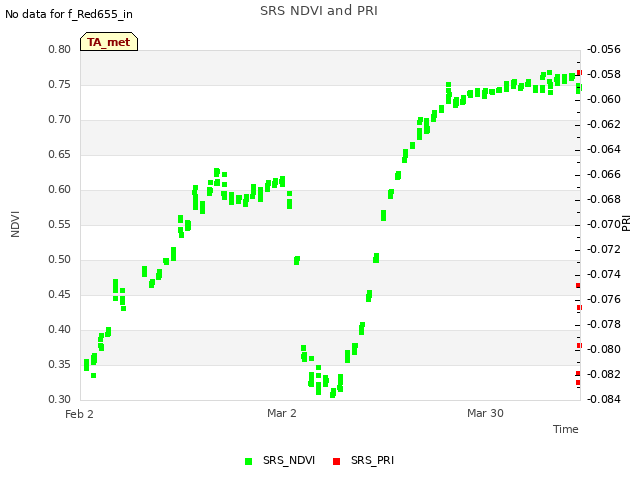Click the -0.068 PRI axis value
Image resolution: width=640 pixels, height=480 pixels.
(604, 199)
